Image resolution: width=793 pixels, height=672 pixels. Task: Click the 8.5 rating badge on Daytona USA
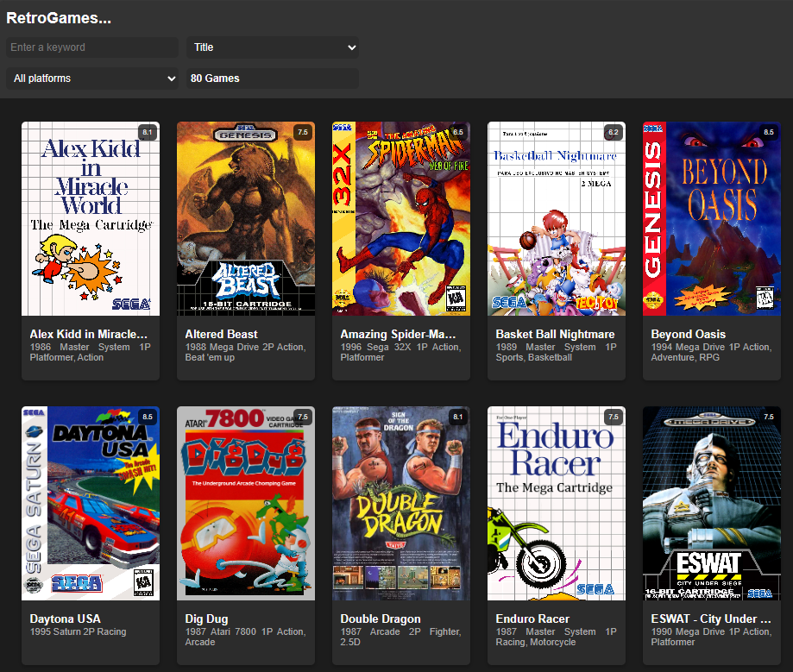[x=147, y=417]
